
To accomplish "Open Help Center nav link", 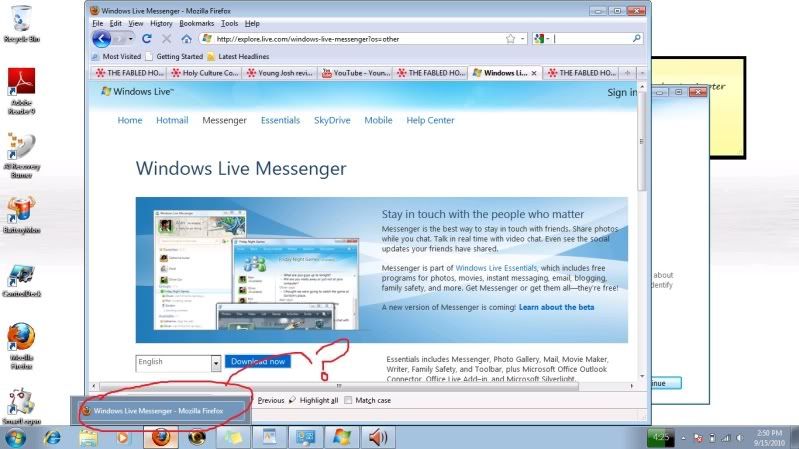I will (430, 120).
